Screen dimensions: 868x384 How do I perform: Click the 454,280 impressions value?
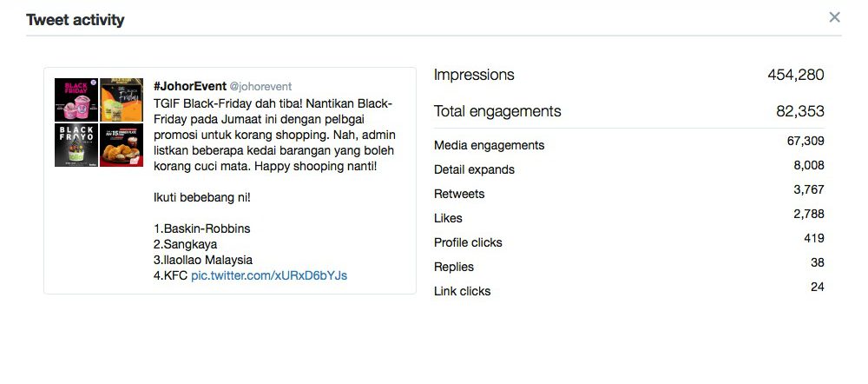(795, 76)
